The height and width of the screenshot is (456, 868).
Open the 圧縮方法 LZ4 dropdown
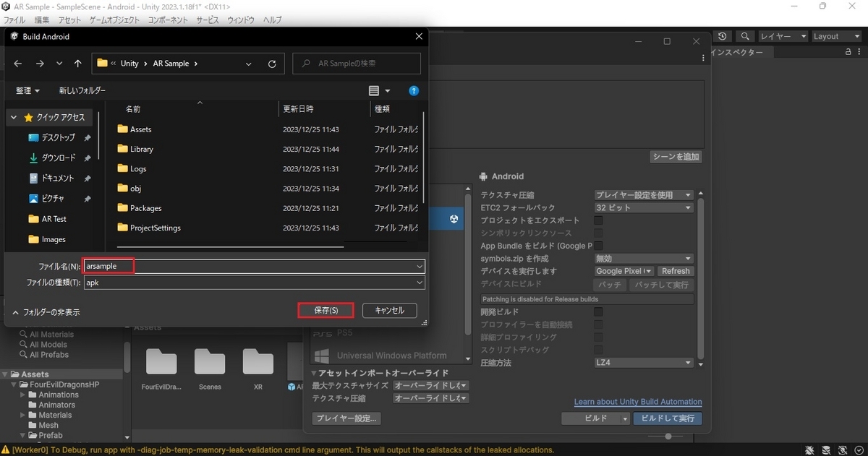[644, 363]
